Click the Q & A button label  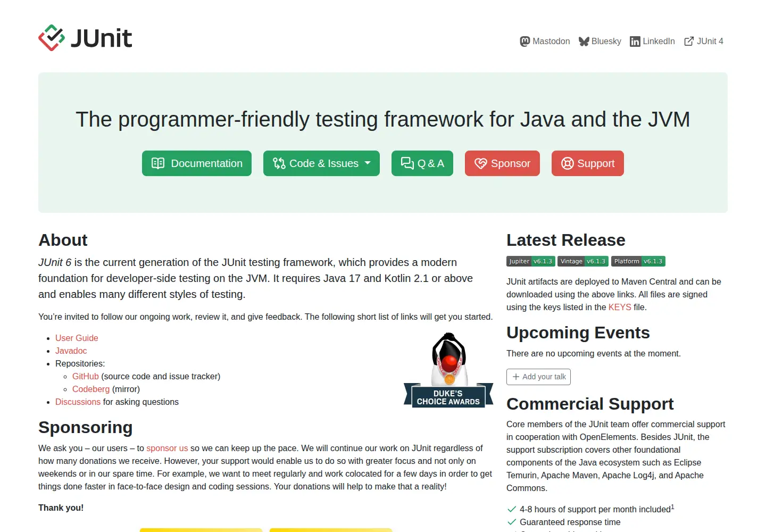[431, 163]
